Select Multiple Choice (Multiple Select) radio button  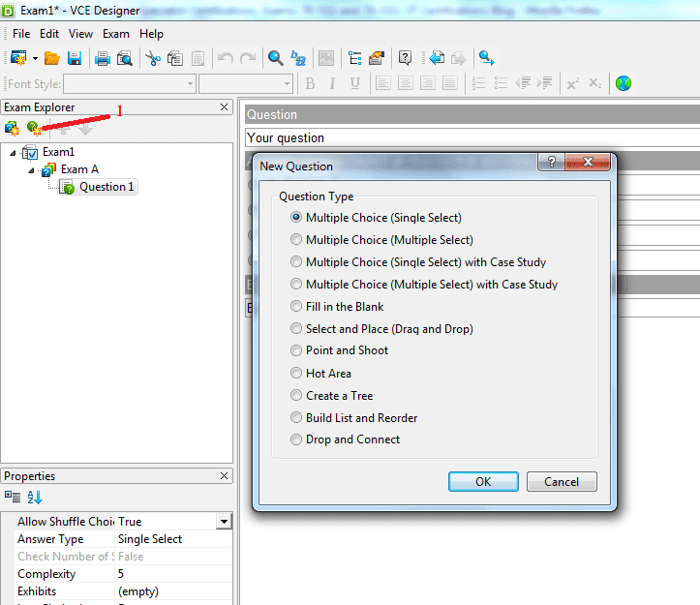coord(296,240)
